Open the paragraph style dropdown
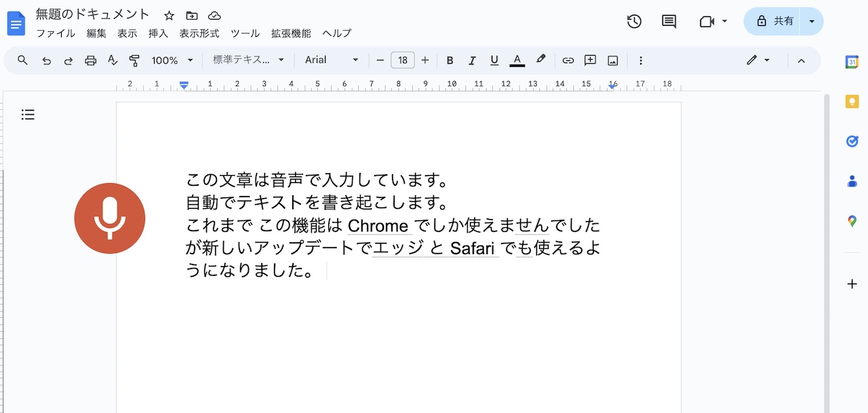 click(x=249, y=60)
